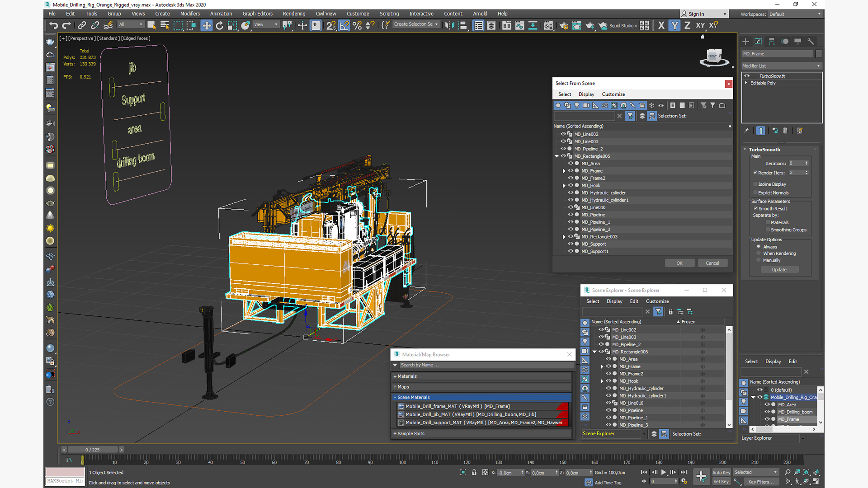Toggle the Angle Snap tool
This screenshot has height=488, width=868.
coord(344,25)
